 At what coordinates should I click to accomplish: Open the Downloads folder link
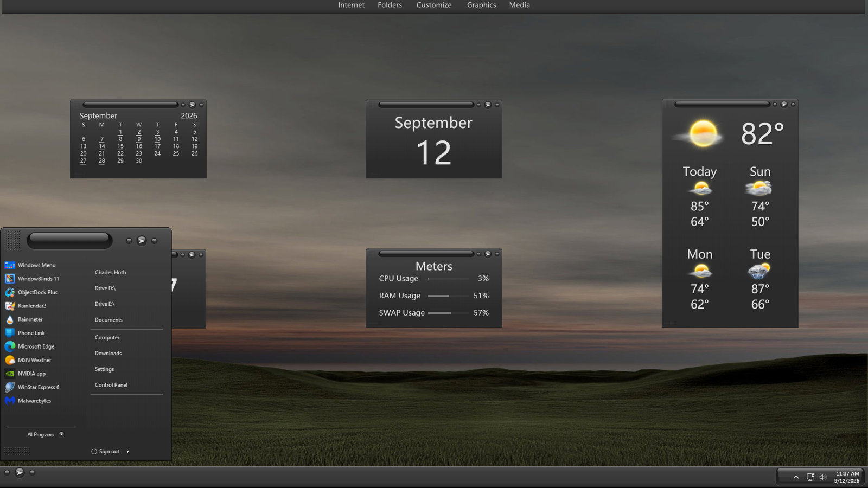[x=108, y=354]
